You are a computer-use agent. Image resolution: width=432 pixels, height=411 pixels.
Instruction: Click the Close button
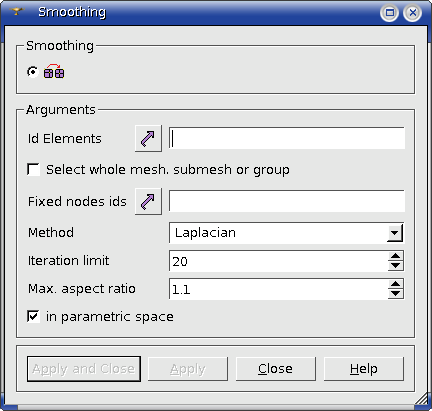coord(276,369)
